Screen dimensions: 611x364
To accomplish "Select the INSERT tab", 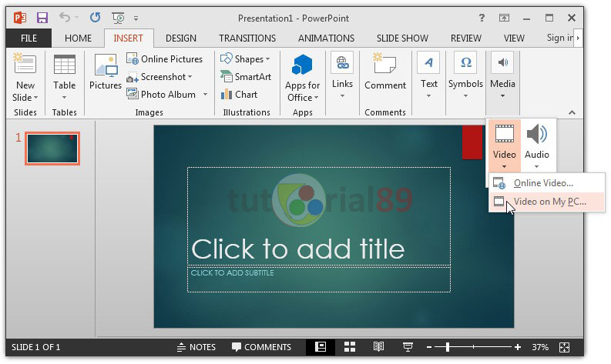I will click(128, 38).
